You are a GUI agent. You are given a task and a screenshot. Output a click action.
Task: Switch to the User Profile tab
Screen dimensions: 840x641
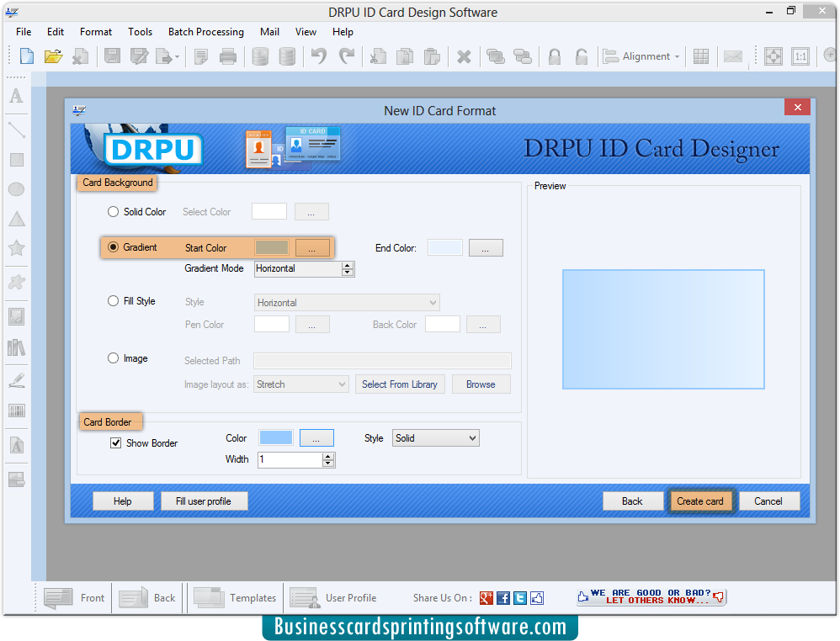point(333,597)
